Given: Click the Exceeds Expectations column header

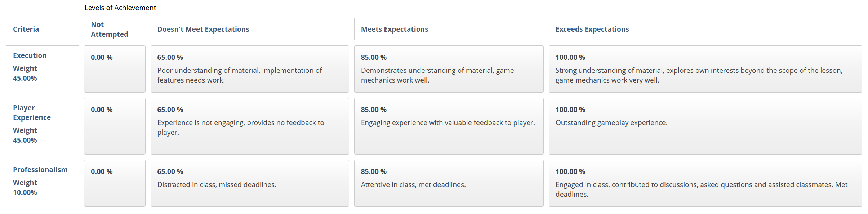Looking at the screenshot, I should click(592, 29).
